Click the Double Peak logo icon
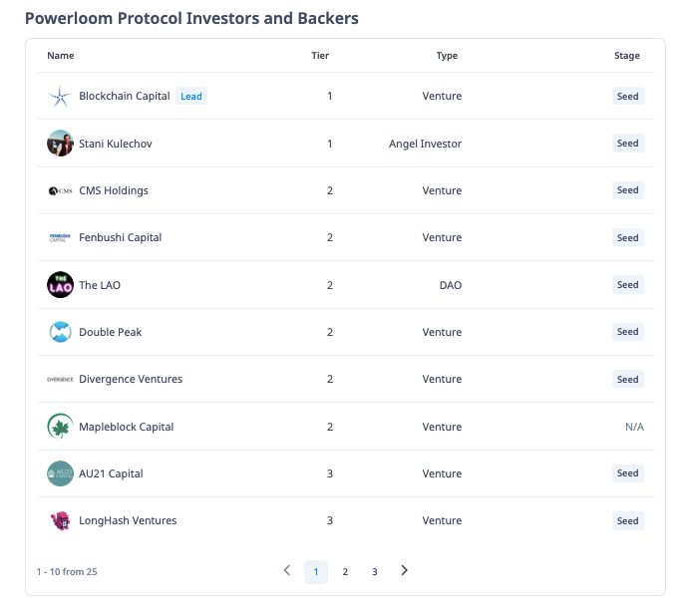The image size is (692, 616). pyautogui.click(x=60, y=332)
